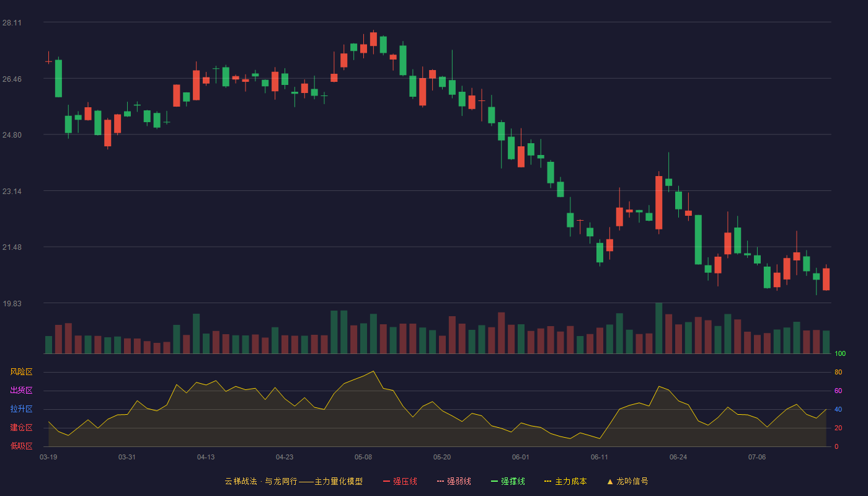Viewport: 868px width, 496px height.
Task: Hide the 主力成本 series via legend
Action: 565,481
